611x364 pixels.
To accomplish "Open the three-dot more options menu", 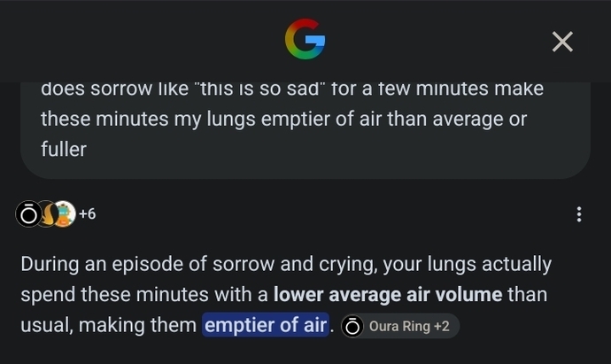I will tap(579, 214).
